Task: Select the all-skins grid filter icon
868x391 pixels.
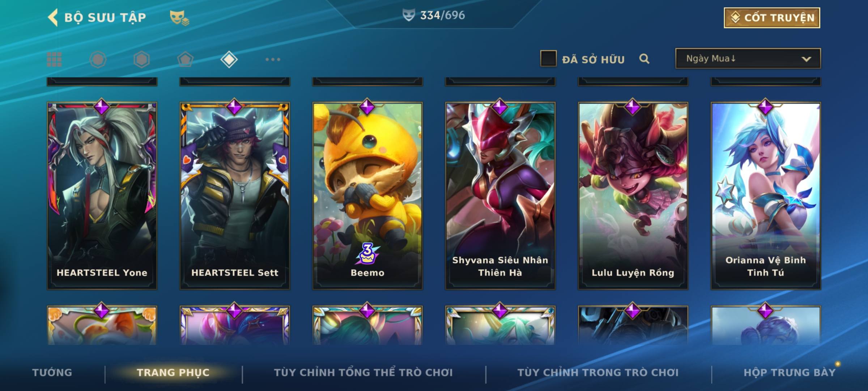Action: coord(54,59)
